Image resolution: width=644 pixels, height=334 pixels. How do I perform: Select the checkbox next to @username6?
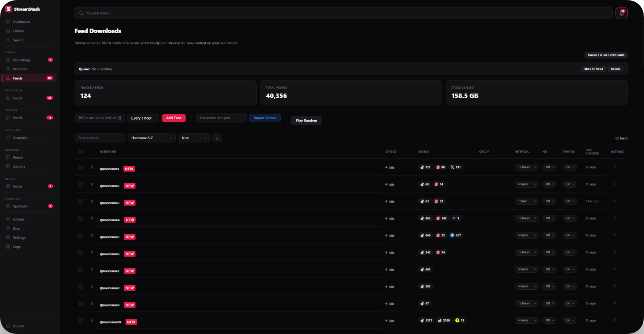coord(80,253)
